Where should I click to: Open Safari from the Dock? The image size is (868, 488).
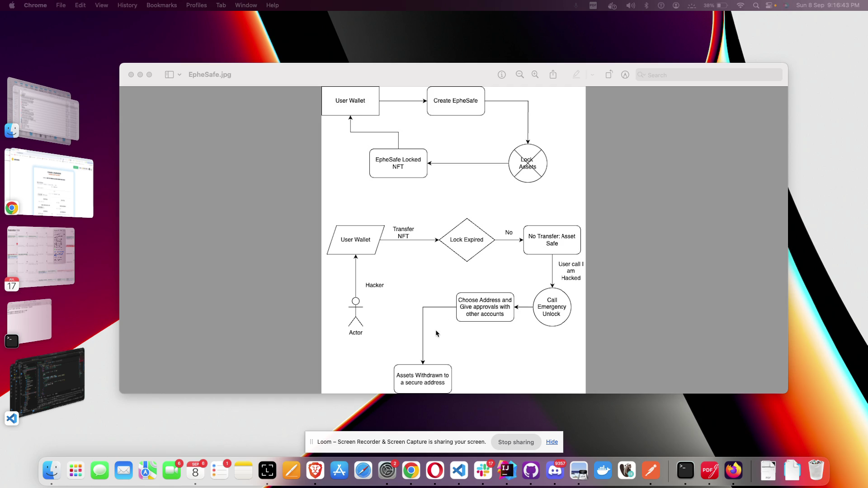point(363,470)
